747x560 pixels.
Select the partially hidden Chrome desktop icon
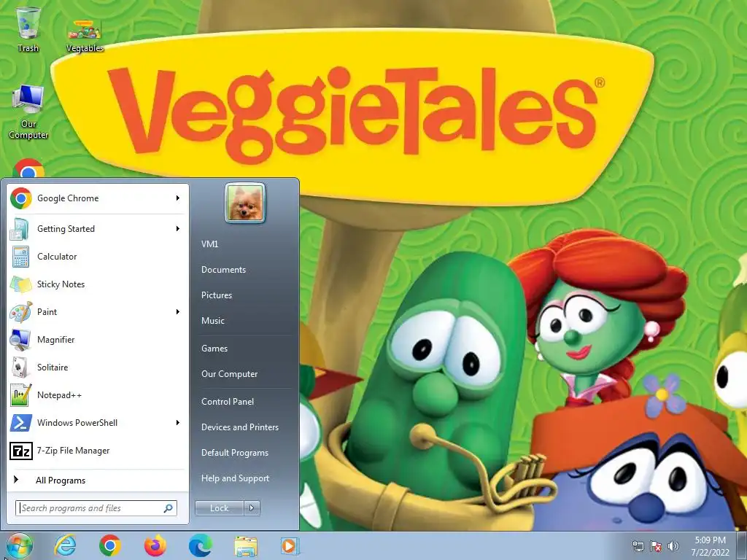[28, 168]
